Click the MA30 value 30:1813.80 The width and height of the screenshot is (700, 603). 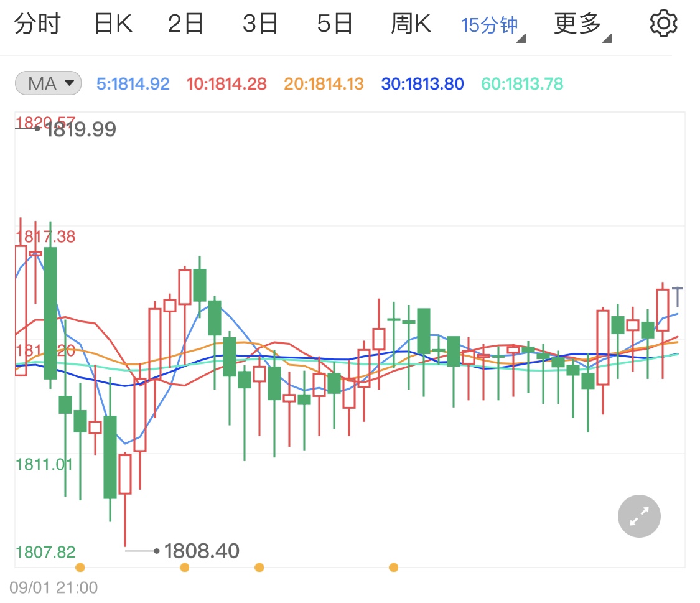(x=422, y=84)
